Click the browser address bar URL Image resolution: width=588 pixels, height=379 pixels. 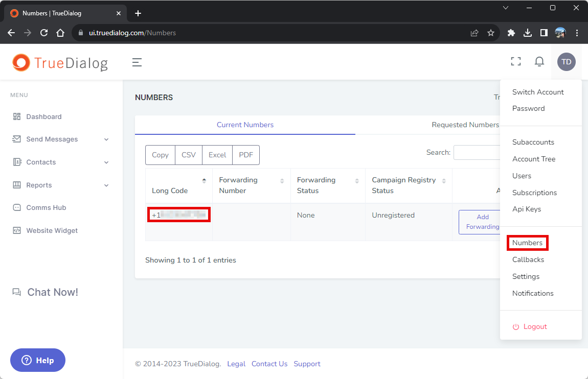coord(132,33)
